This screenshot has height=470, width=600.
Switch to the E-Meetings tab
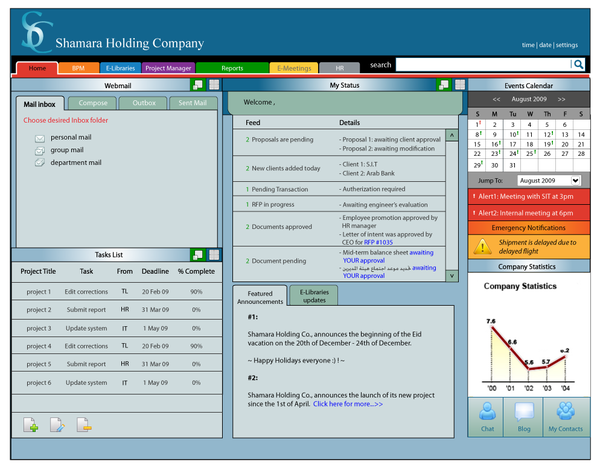point(294,68)
